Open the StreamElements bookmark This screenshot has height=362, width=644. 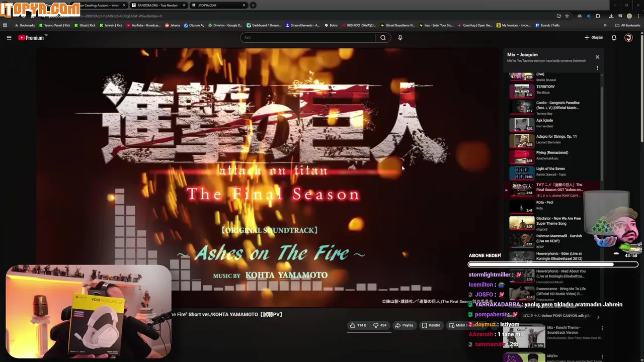302,25
